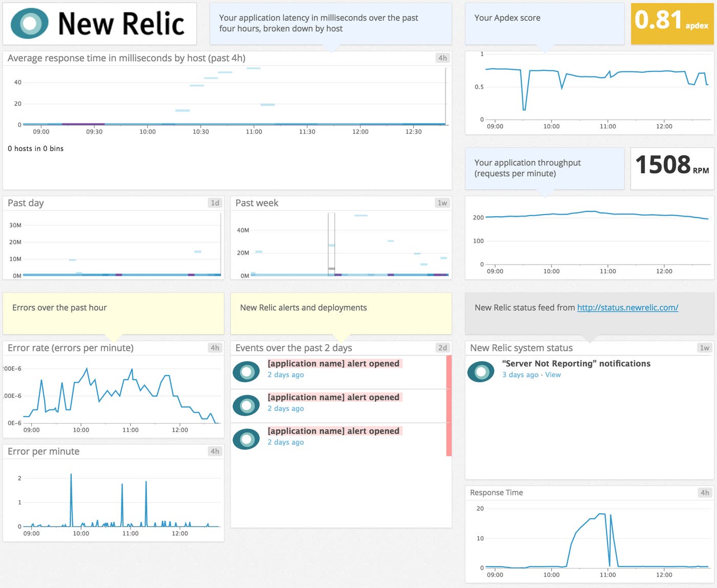Click the 4h badge on Average response time widget

tap(442, 58)
